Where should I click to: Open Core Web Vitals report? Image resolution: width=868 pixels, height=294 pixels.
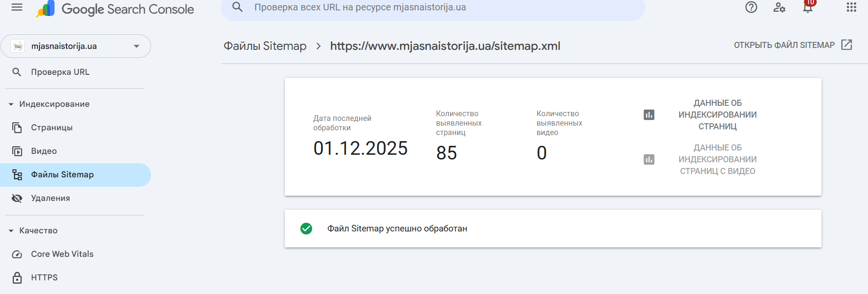[x=62, y=254]
